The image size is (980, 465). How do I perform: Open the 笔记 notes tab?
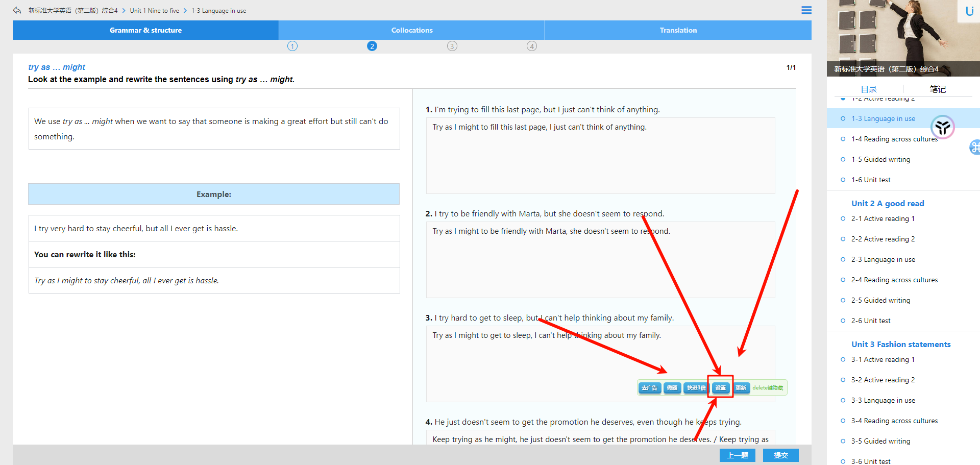click(937, 89)
